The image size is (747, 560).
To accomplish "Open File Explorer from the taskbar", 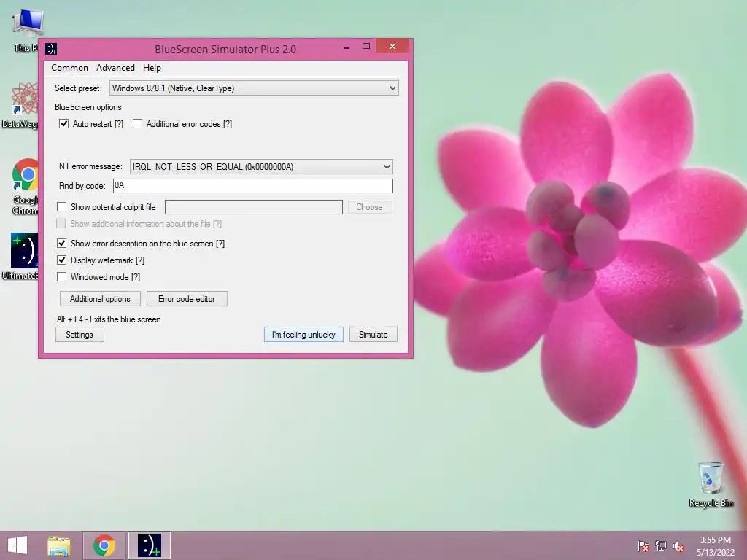I will [59, 545].
